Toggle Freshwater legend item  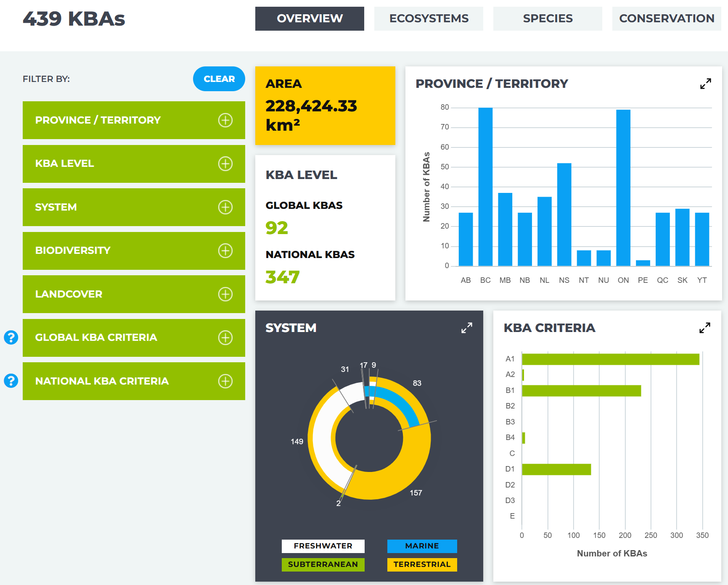click(x=323, y=546)
